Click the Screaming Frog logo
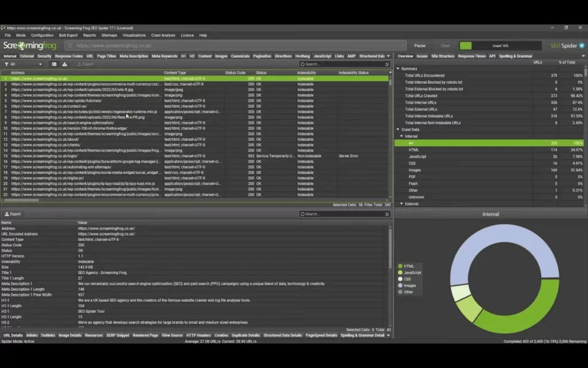588x368 pixels. (x=29, y=45)
